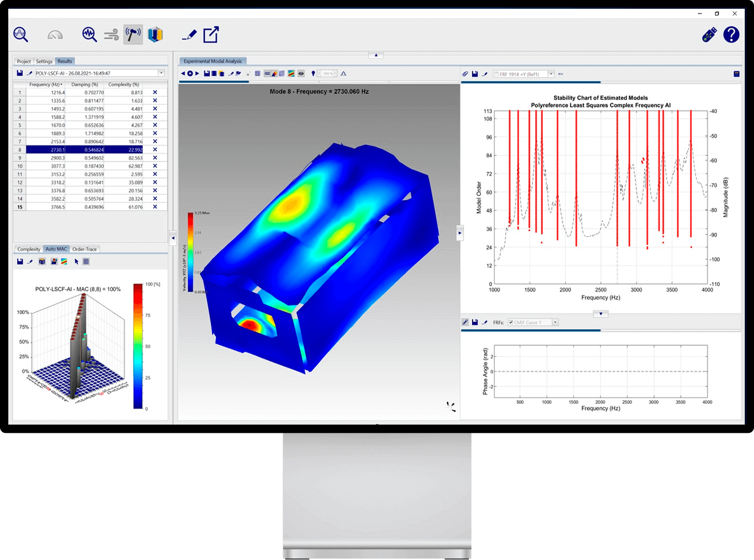The width and height of the screenshot is (754, 560).
Task: Click the pin marker icon in modal toolbar
Action: [x=313, y=74]
